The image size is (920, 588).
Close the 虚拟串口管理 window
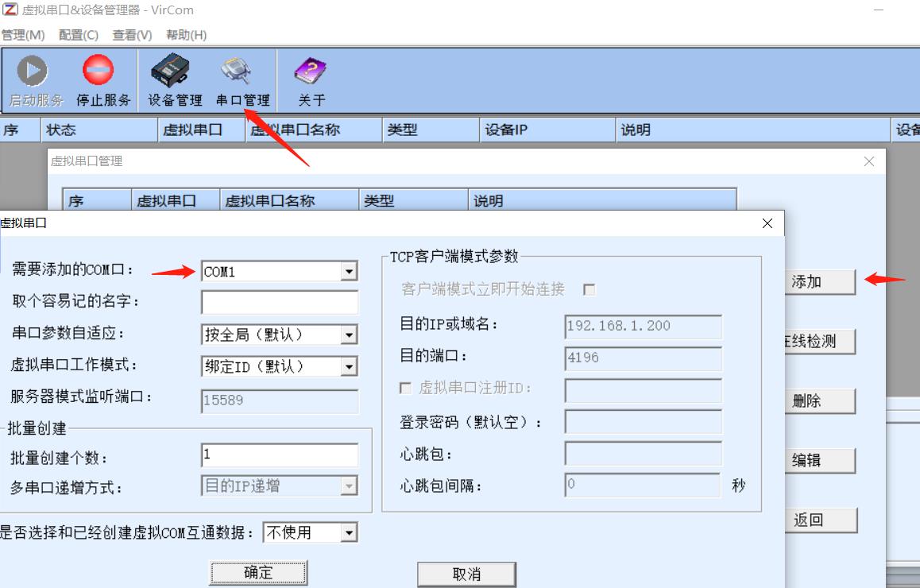(x=868, y=161)
